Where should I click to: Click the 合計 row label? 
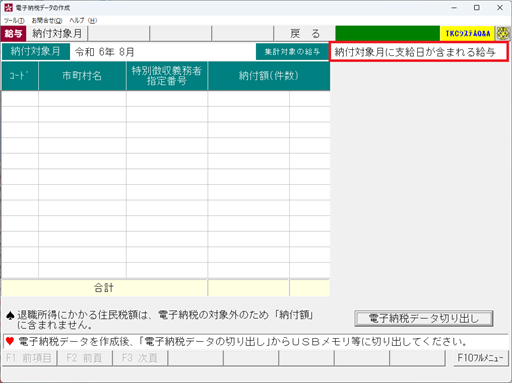click(104, 288)
